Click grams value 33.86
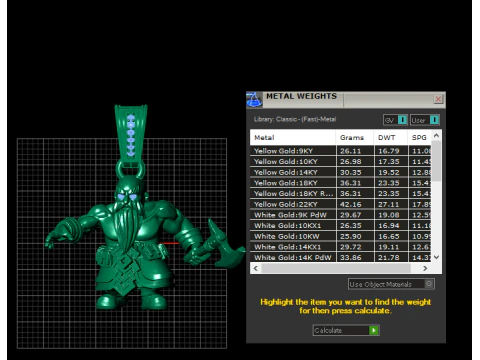 [x=350, y=258]
